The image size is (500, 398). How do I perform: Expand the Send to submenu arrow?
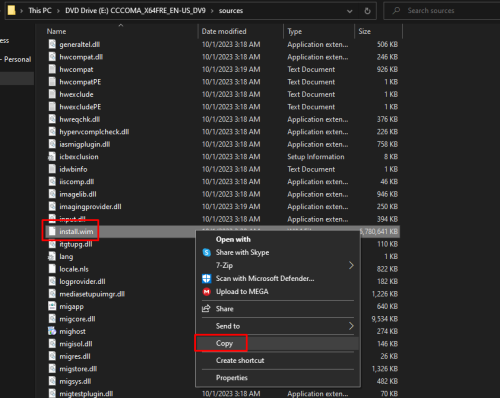(351, 326)
